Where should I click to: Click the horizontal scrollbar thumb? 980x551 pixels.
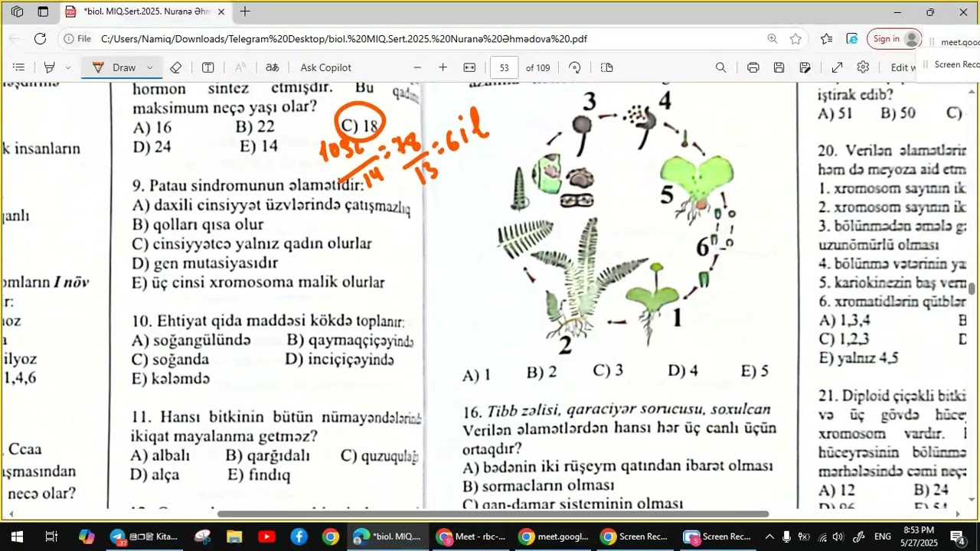[493, 514]
